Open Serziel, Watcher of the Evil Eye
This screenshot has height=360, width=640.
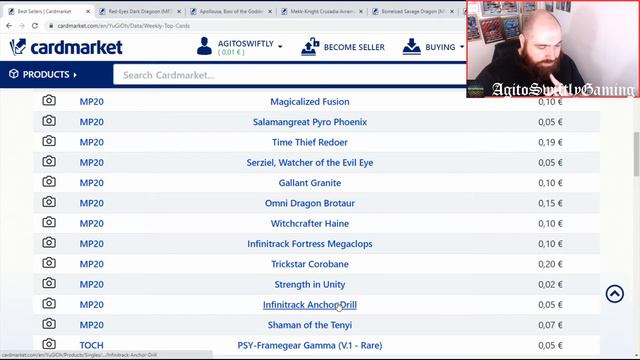pyautogui.click(x=310, y=162)
